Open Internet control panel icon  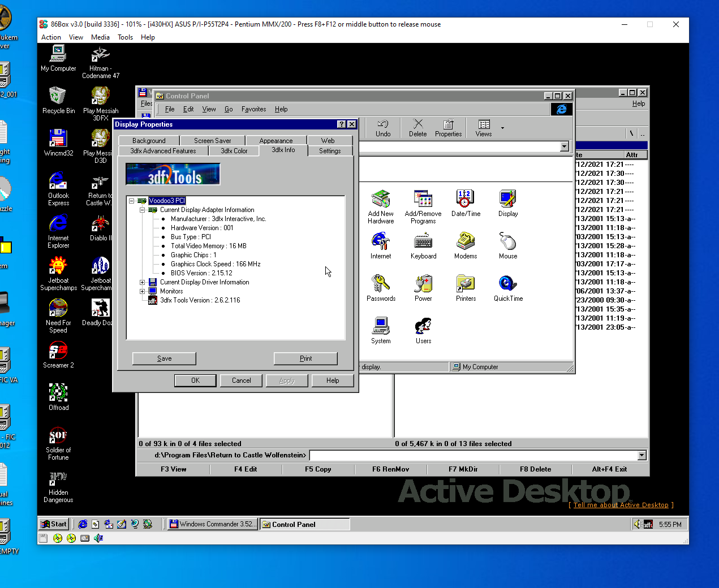click(381, 246)
